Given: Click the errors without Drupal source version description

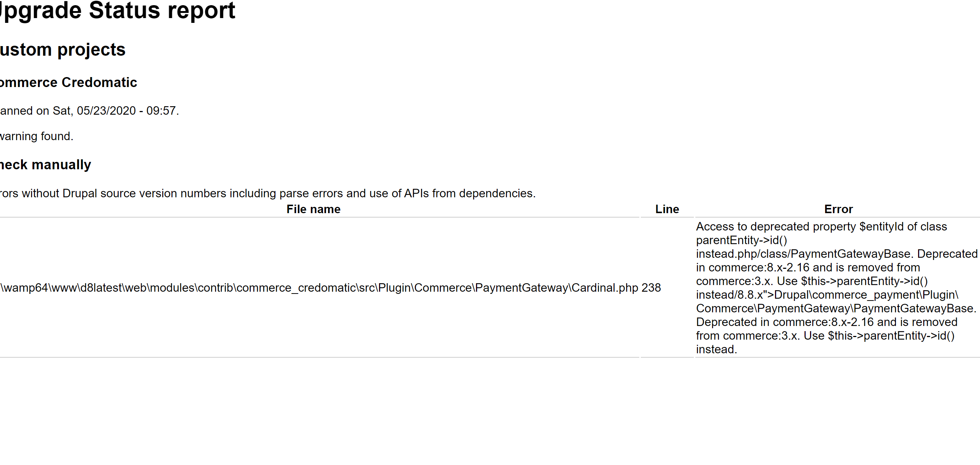Looking at the screenshot, I should click(267, 193).
